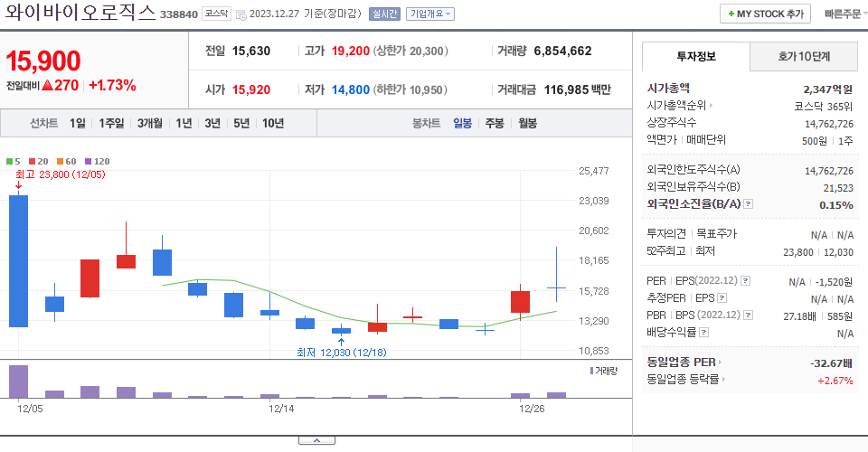This screenshot has height=452, width=868.
Task: Click the 12/26 date axis label
Action: [532, 409]
